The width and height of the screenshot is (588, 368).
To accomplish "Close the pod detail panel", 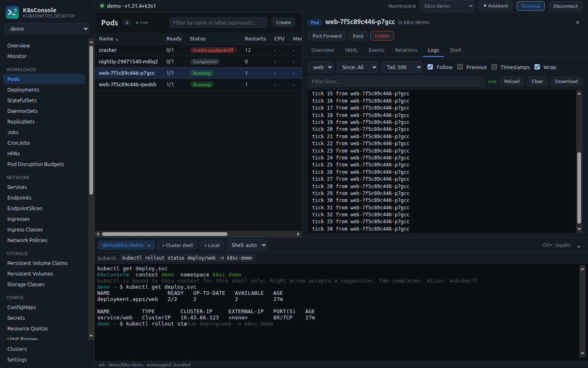I will tap(577, 22).
